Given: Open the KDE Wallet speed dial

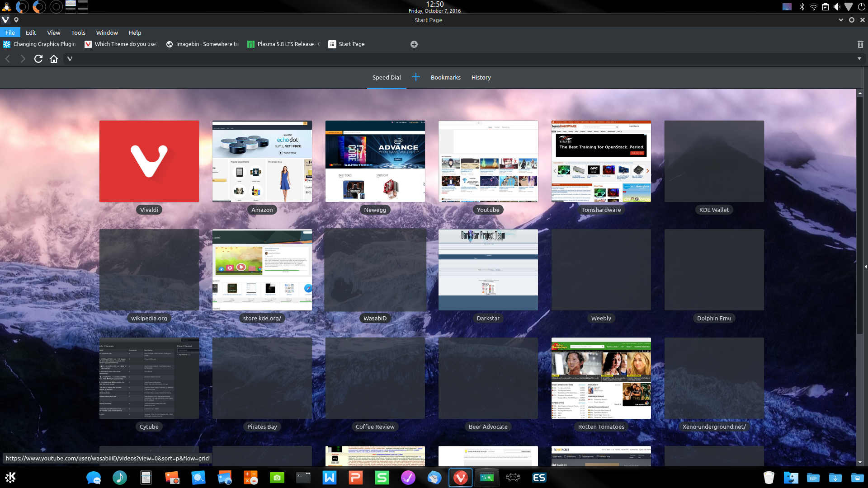Looking at the screenshot, I should tap(714, 161).
